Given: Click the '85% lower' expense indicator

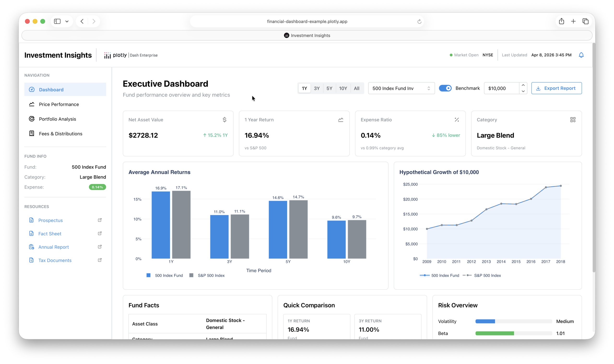Looking at the screenshot, I should point(446,135).
